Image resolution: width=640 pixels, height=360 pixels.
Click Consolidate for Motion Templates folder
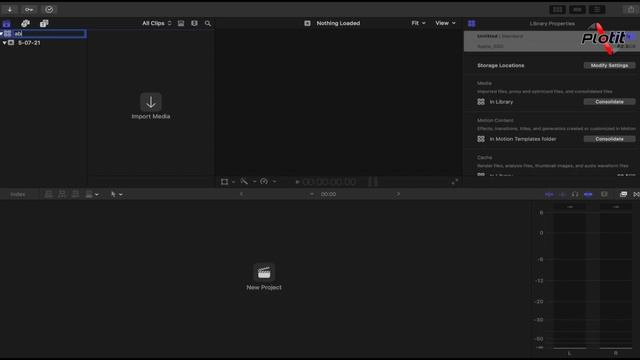pos(609,139)
